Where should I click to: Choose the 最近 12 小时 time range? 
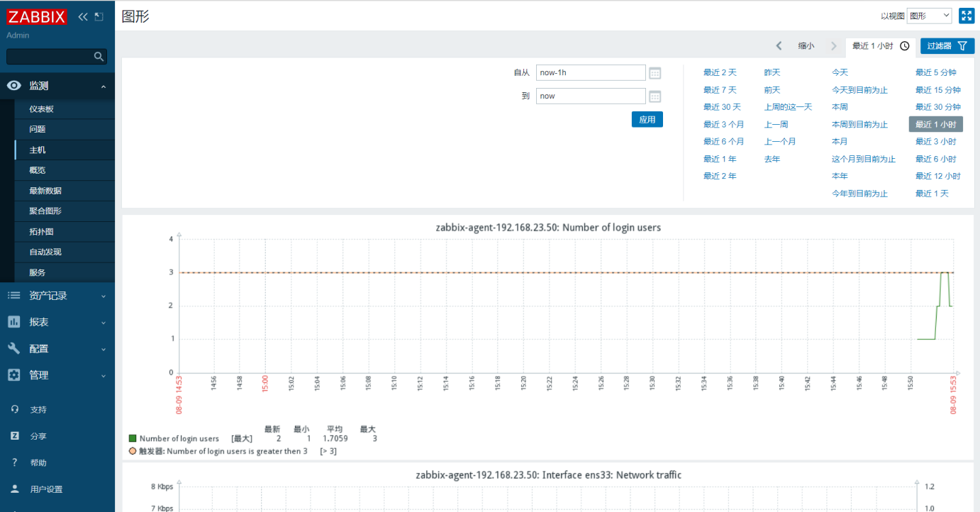pos(937,176)
